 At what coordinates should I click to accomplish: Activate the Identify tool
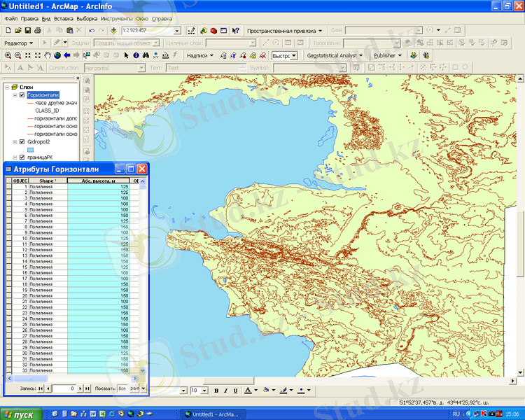pos(135,55)
